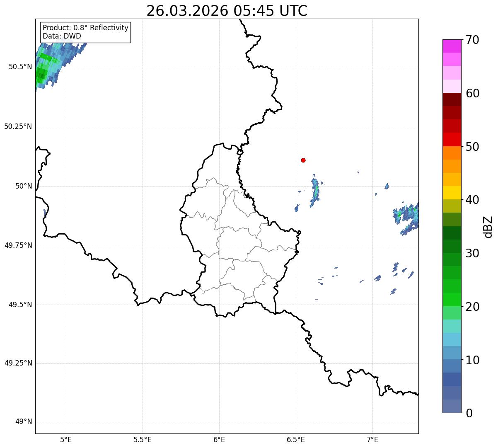Click the colorbar tick label "70"
Screen dimensions: 498x448
pyautogui.click(x=472, y=40)
